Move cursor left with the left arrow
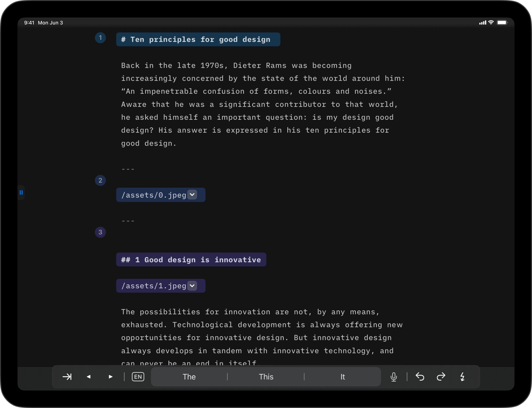532x408 pixels. tap(89, 377)
